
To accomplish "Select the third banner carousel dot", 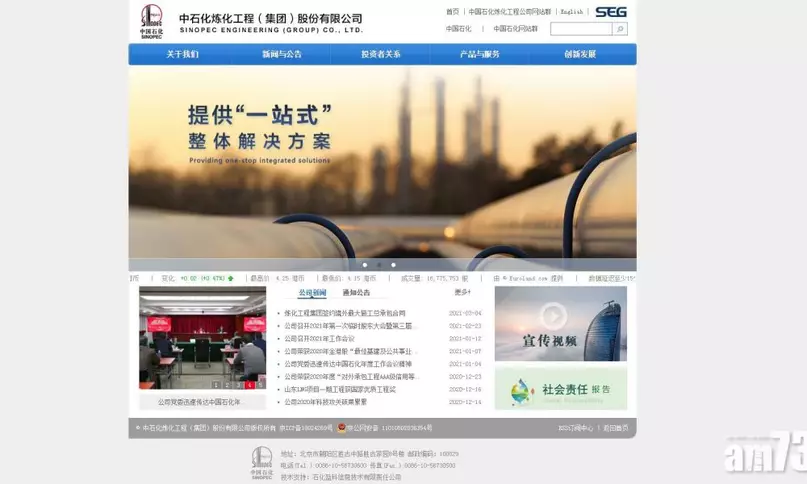I will coord(393,265).
